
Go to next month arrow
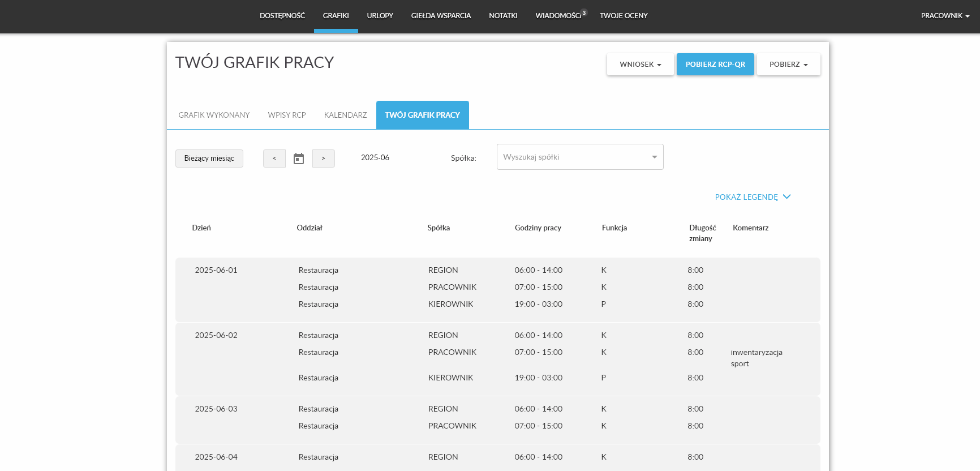click(324, 159)
